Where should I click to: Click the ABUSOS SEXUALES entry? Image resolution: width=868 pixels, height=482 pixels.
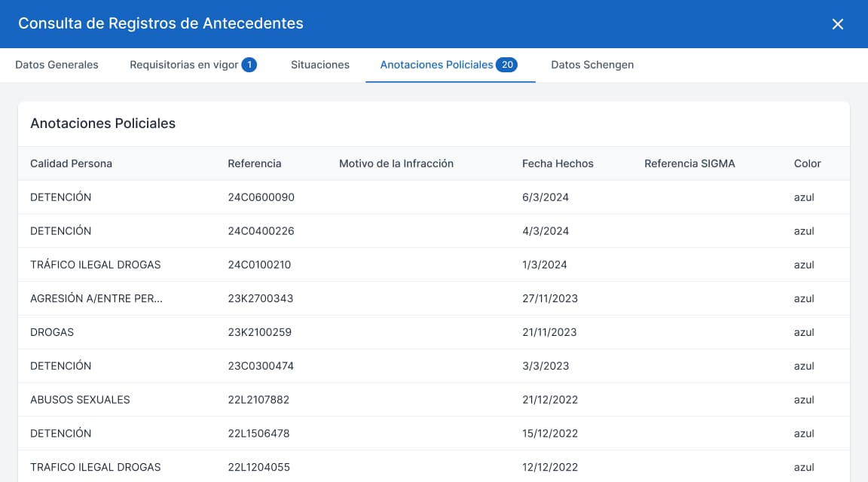pos(80,400)
